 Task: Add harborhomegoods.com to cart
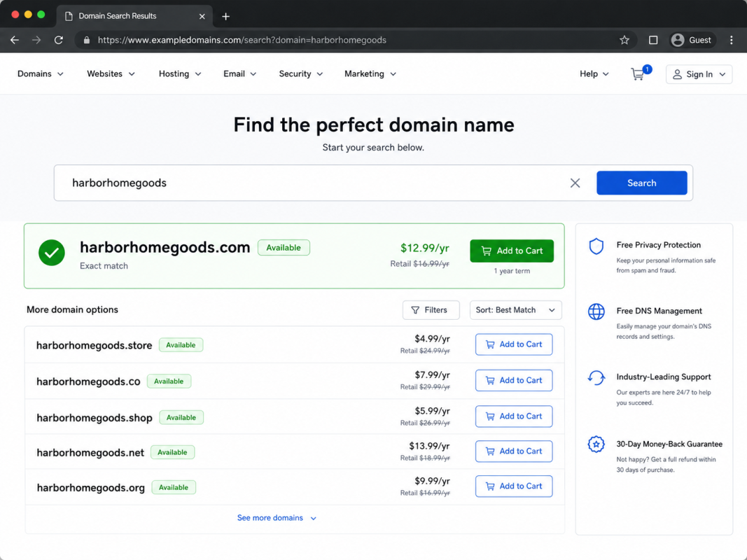(512, 251)
